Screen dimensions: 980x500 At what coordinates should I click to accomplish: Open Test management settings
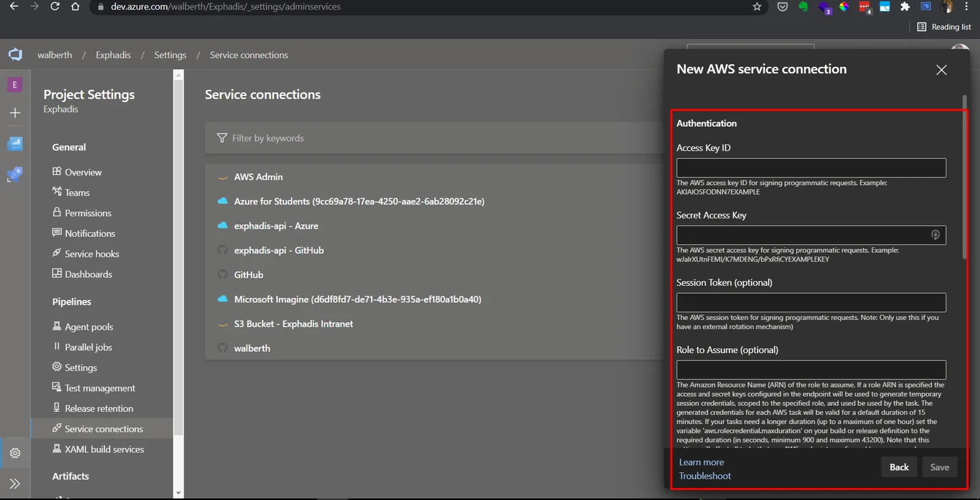pyautogui.click(x=100, y=388)
